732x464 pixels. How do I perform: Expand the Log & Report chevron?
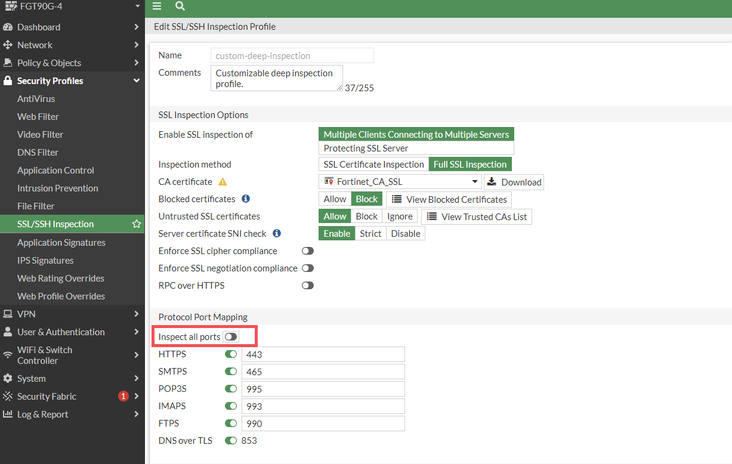coord(136,414)
